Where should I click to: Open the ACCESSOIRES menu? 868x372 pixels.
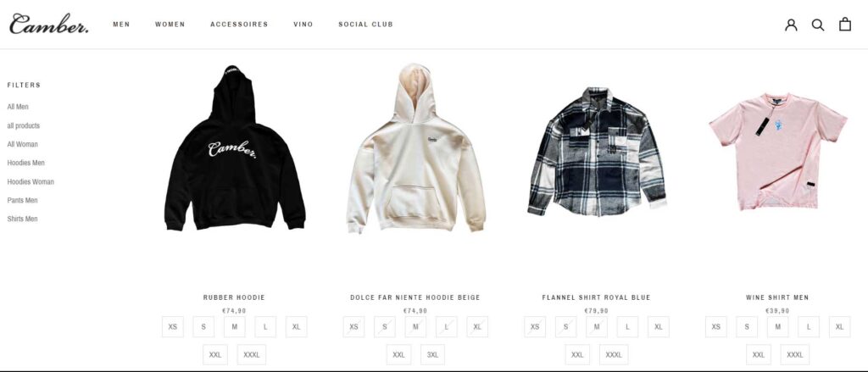click(x=239, y=25)
